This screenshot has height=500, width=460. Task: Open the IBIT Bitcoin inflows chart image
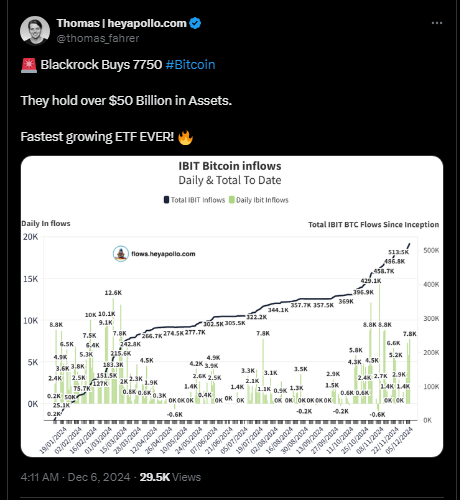coord(232,306)
